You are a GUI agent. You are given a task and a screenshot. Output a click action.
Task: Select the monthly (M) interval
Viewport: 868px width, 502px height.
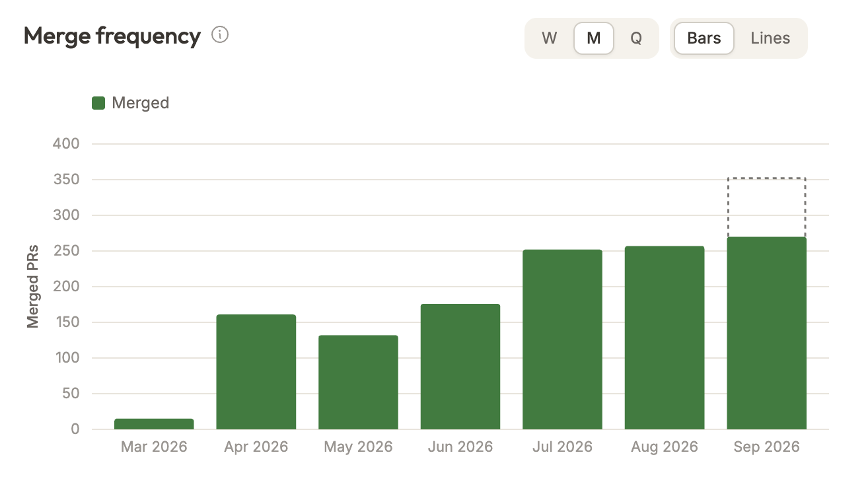point(593,38)
